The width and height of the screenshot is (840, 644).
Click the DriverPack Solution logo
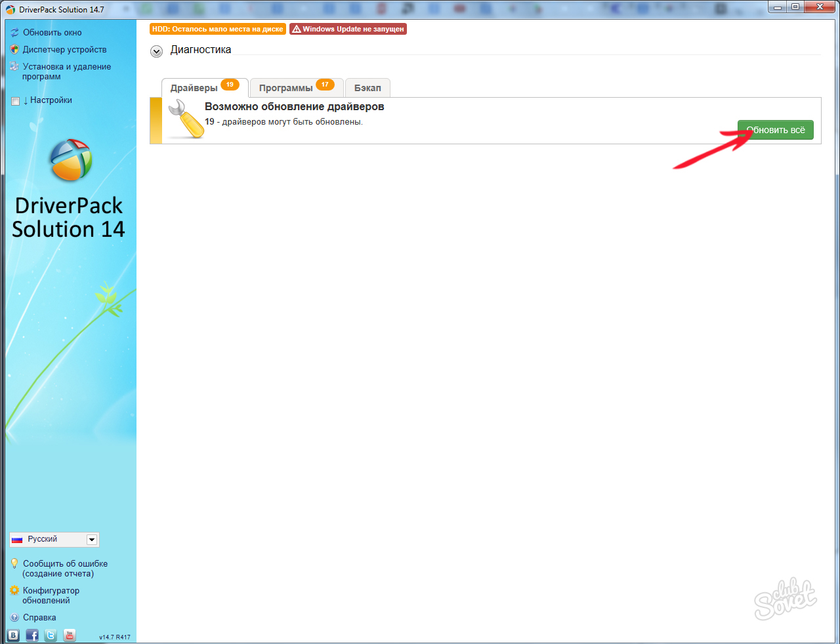click(71, 159)
